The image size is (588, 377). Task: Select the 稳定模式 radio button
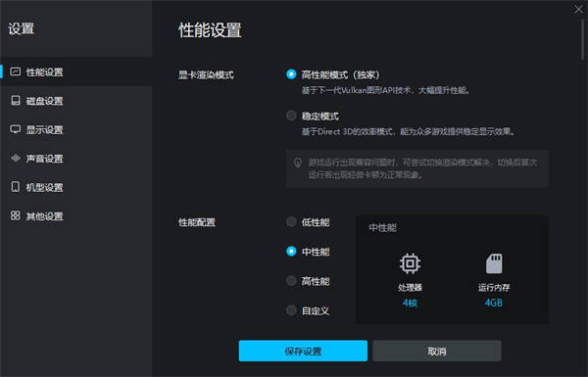coord(291,116)
